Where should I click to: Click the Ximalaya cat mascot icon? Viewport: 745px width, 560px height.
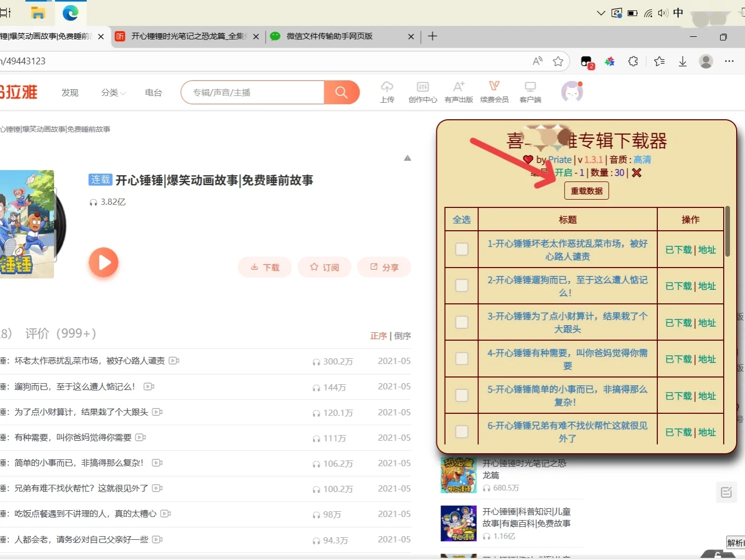tap(571, 91)
